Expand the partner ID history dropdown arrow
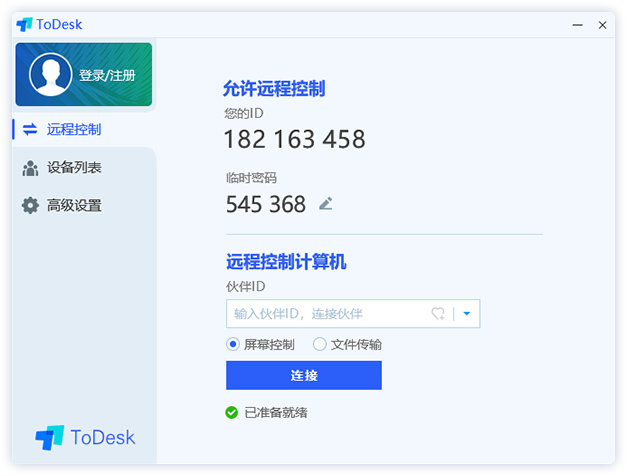 pos(467,314)
